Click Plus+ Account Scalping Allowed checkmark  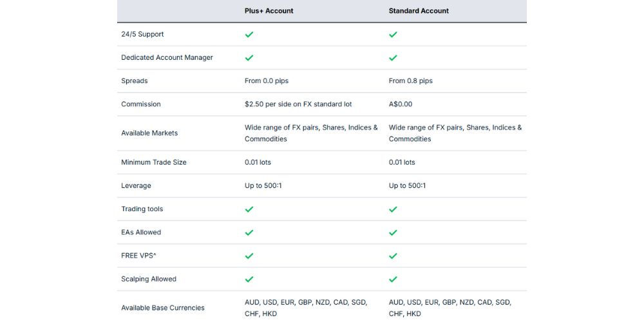[x=249, y=279]
